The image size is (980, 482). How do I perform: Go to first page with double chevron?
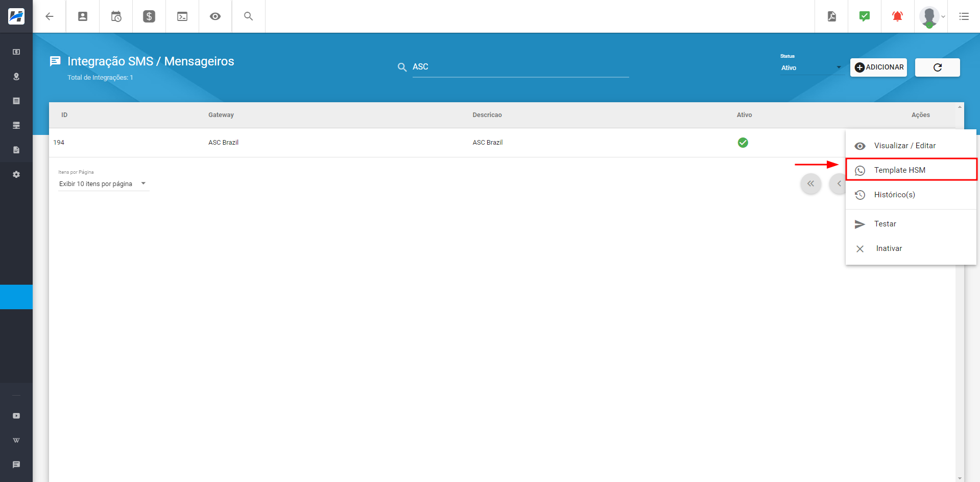tap(811, 184)
